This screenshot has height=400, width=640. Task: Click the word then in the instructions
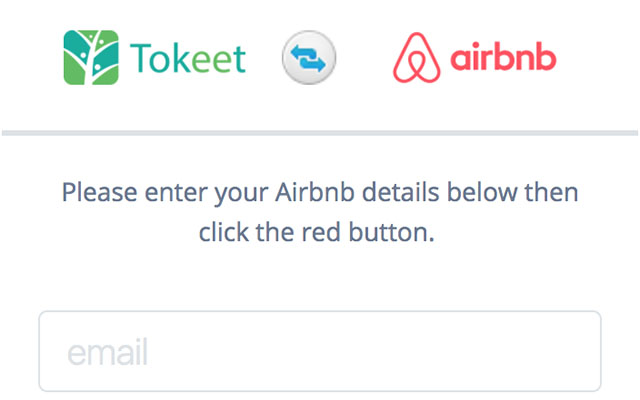coord(551,192)
